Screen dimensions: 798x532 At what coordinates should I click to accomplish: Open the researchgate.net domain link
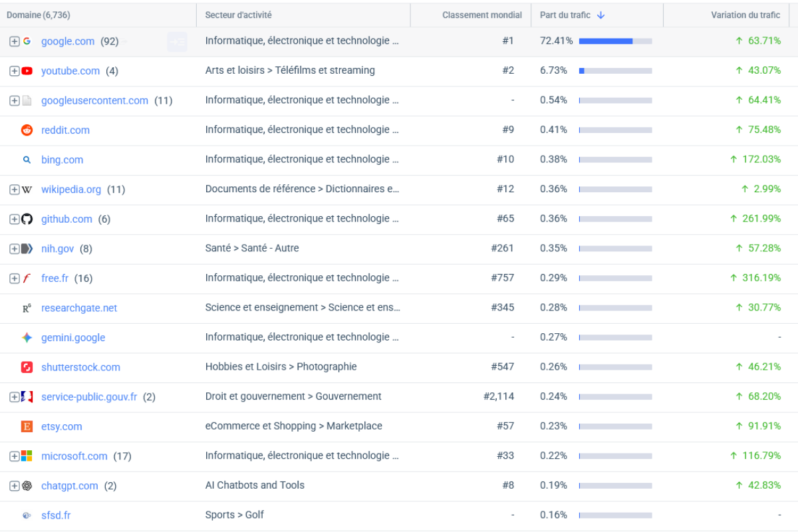tap(79, 308)
